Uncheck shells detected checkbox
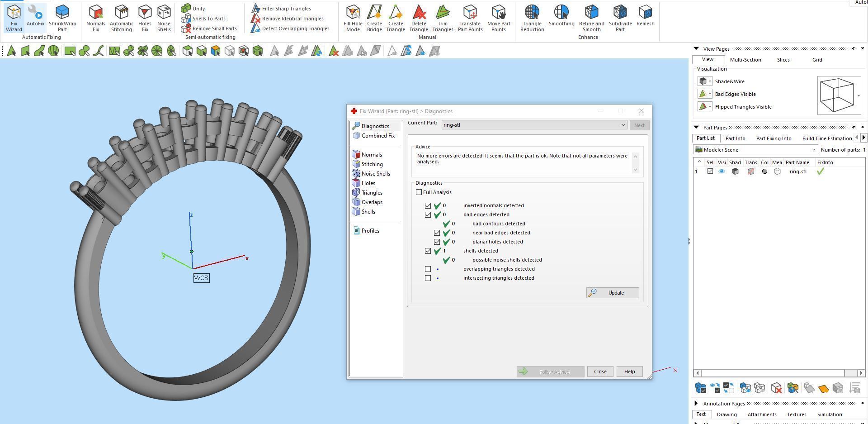 click(428, 251)
